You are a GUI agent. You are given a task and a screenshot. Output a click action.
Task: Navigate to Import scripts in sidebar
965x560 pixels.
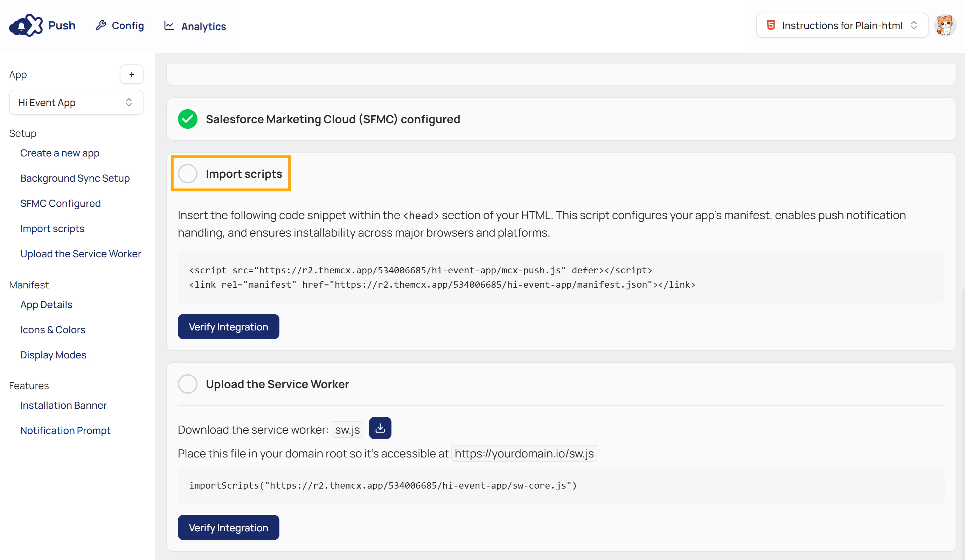[x=53, y=229]
